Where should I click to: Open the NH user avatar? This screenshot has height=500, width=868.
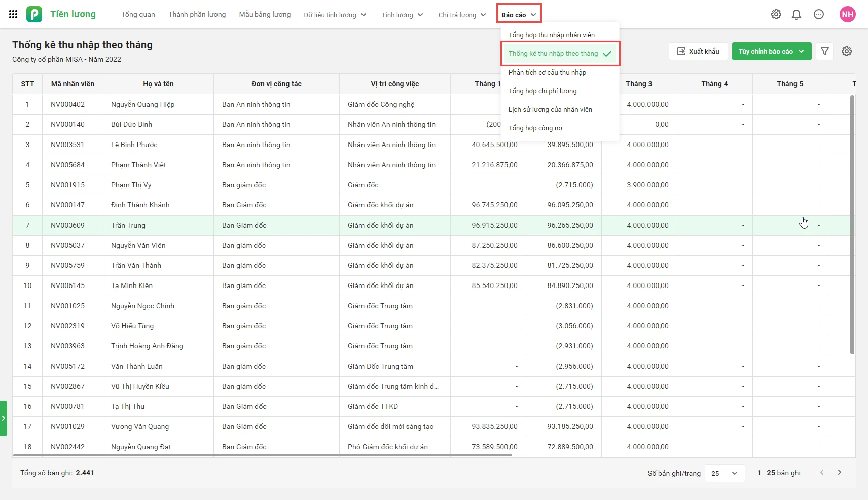(x=848, y=14)
